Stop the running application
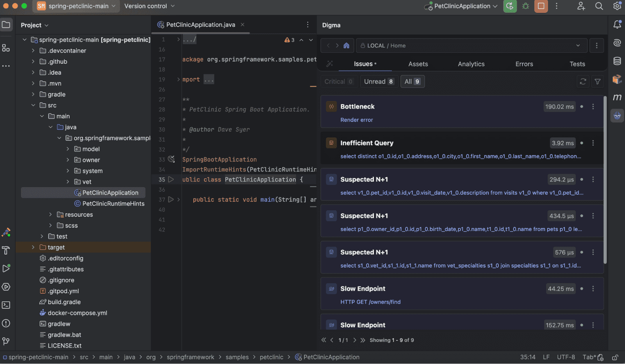This screenshot has width=625, height=364. (541, 6)
